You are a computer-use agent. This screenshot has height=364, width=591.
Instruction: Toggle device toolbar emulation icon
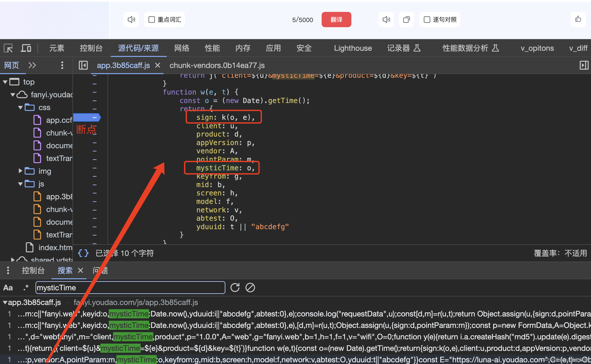pyautogui.click(x=26, y=48)
